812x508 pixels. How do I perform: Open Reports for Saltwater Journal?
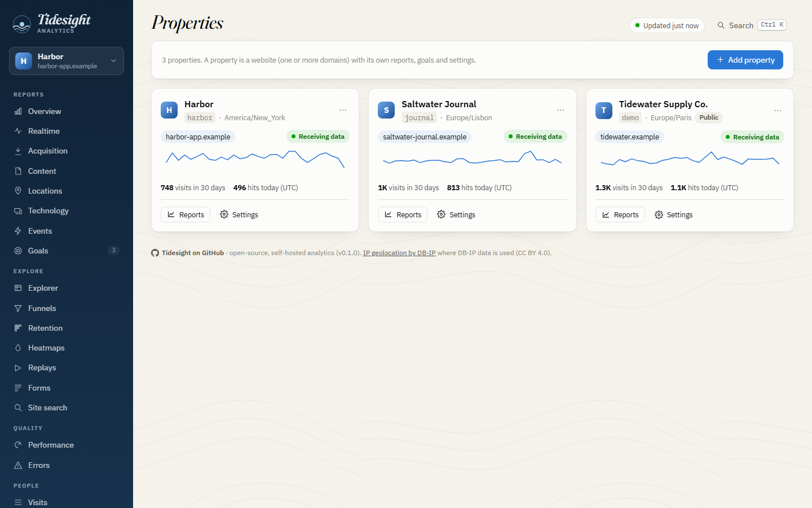pyautogui.click(x=403, y=214)
